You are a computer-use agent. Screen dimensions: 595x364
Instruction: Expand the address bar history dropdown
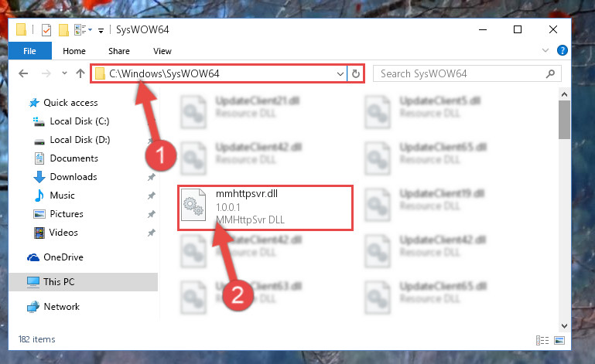(x=340, y=74)
